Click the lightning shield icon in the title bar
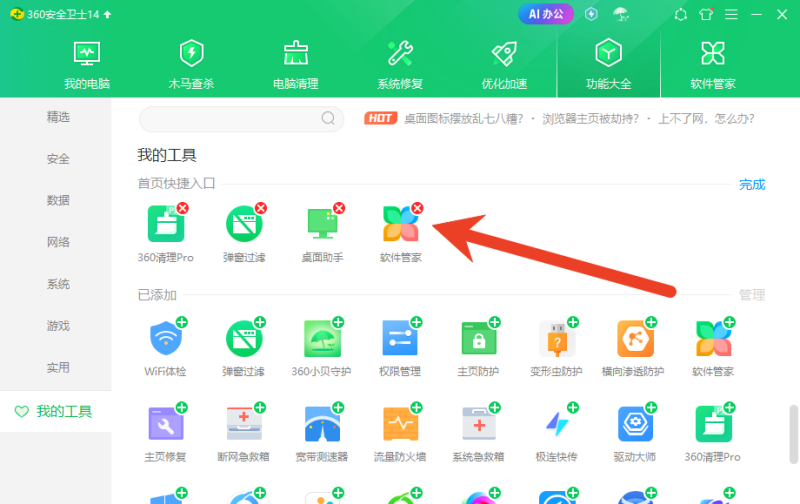The image size is (800, 504). [x=591, y=14]
